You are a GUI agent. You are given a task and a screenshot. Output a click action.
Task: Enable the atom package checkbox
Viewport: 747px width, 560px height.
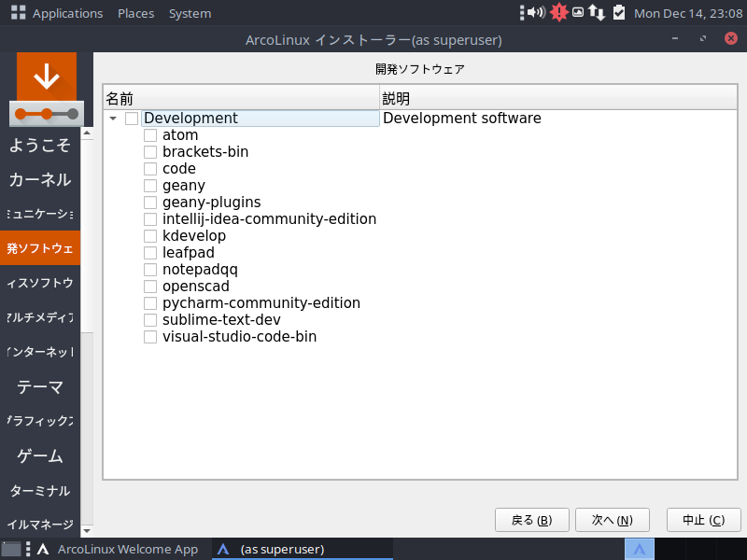pos(150,135)
